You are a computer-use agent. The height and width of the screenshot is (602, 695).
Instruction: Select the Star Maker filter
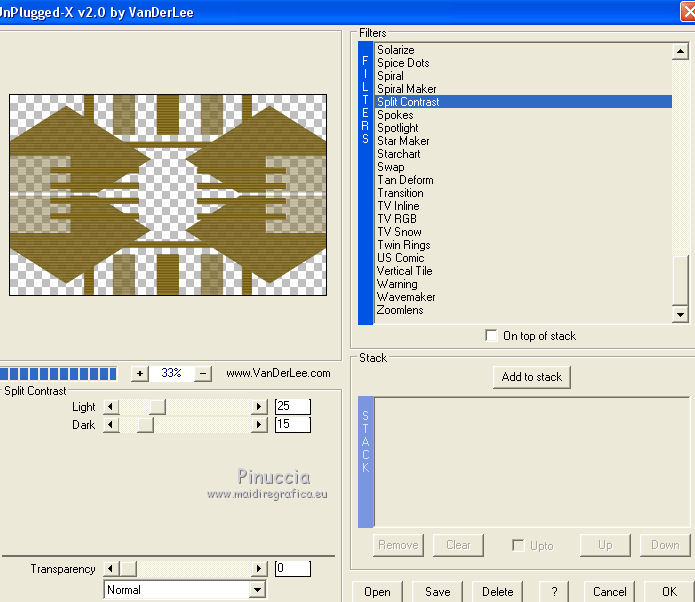coord(403,141)
